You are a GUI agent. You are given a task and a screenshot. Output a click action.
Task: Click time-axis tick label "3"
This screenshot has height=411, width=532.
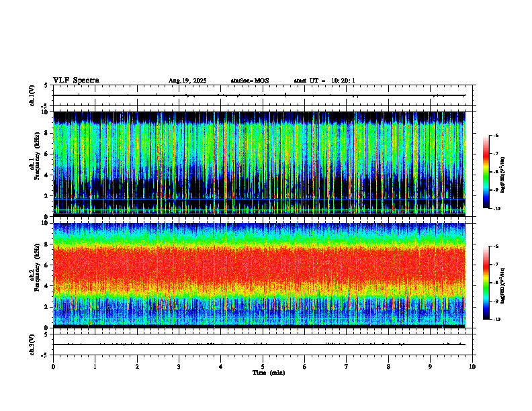tap(179, 367)
